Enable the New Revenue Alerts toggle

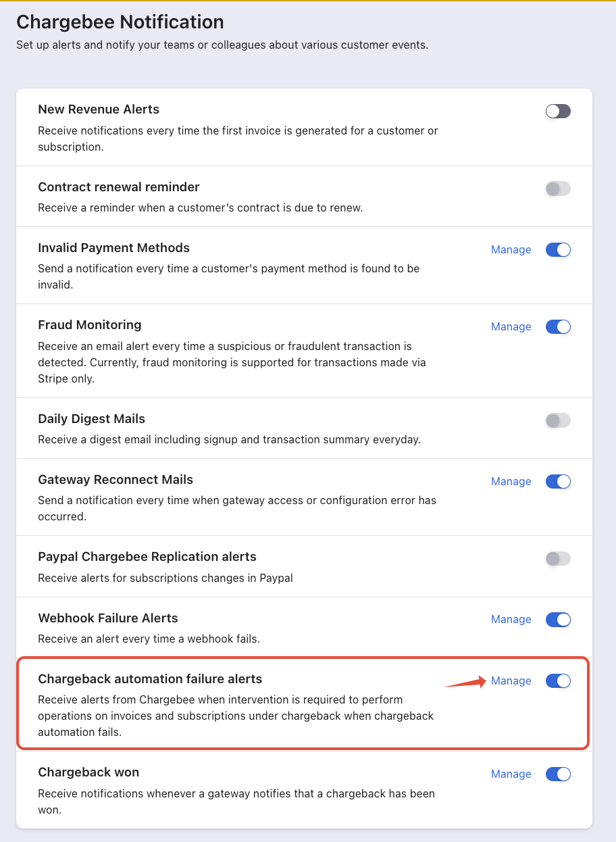tap(558, 112)
